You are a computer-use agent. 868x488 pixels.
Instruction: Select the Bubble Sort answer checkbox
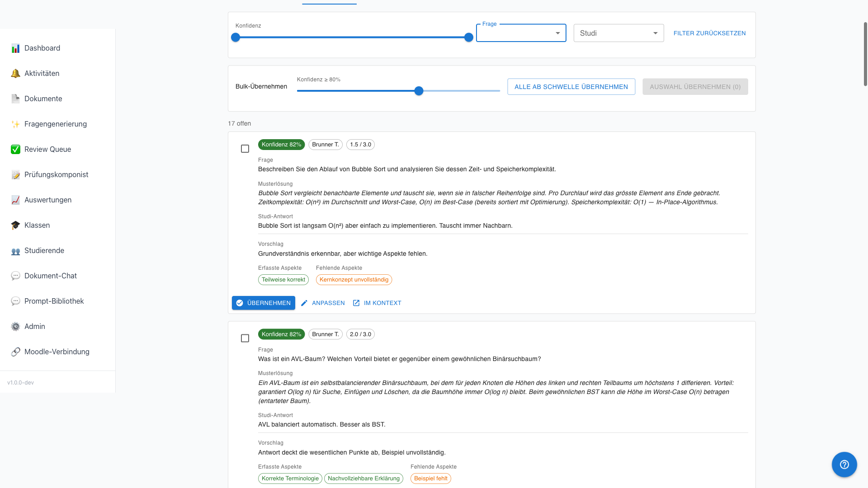(245, 149)
